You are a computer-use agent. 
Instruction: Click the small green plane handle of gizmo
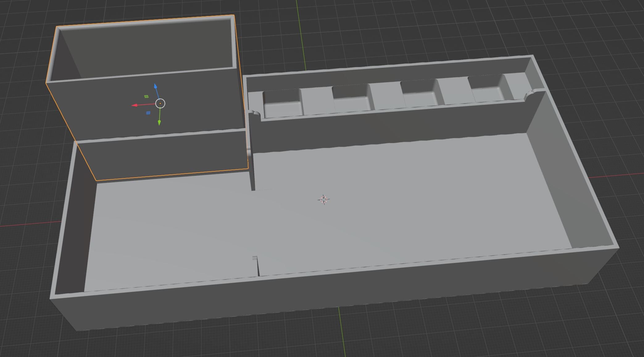click(146, 96)
